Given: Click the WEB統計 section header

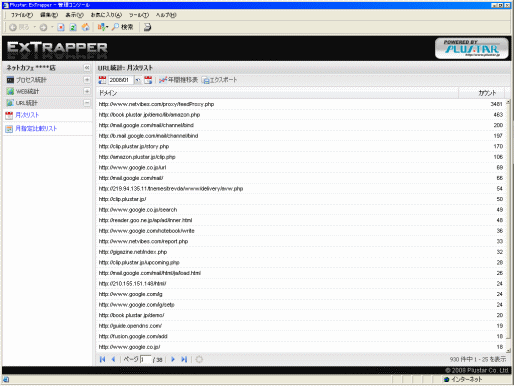Looking at the screenshot, I should click(x=48, y=91).
